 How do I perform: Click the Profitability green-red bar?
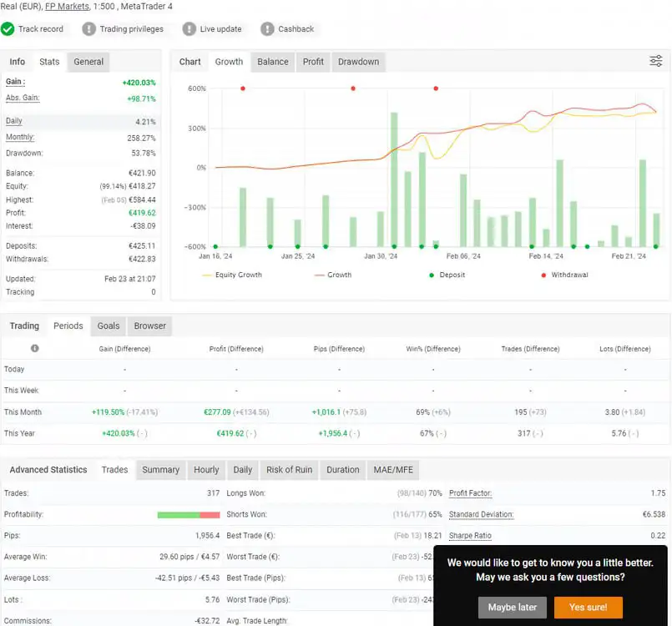[188, 515]
